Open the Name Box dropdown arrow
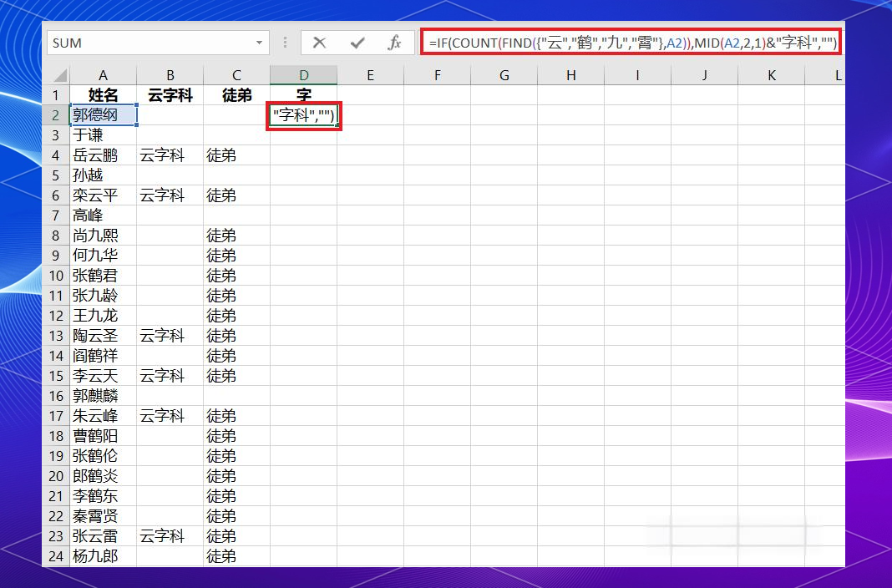Viewport: 892px width, 588px height. pos(259,43)
